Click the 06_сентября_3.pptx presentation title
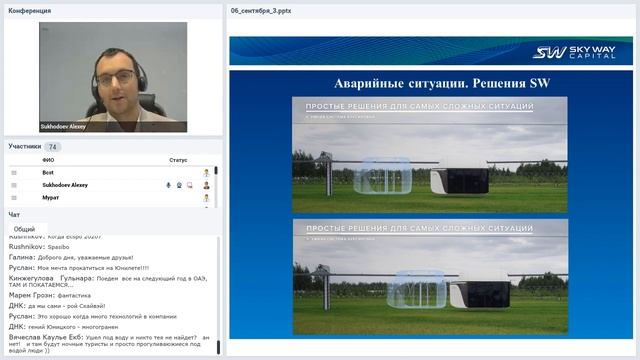Viewport: 640px width, 360px height. pyautogui.click(x=261, y=11)
